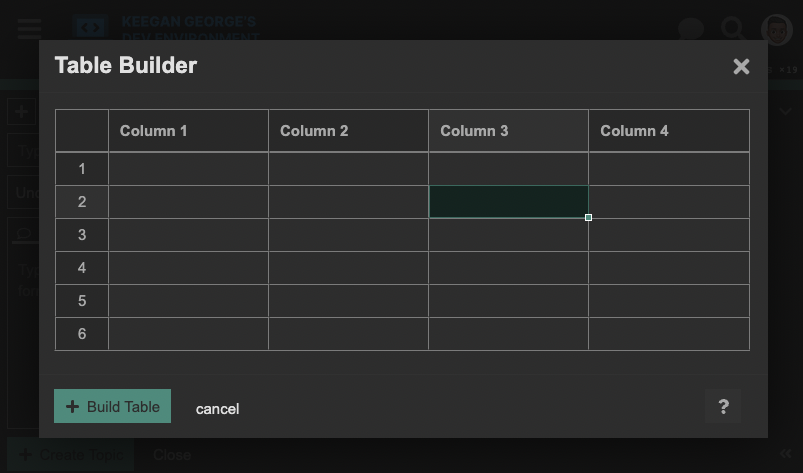Open the hamburger menu behind the dialog
The image size is (803, 473).
[x=29, y=29]
